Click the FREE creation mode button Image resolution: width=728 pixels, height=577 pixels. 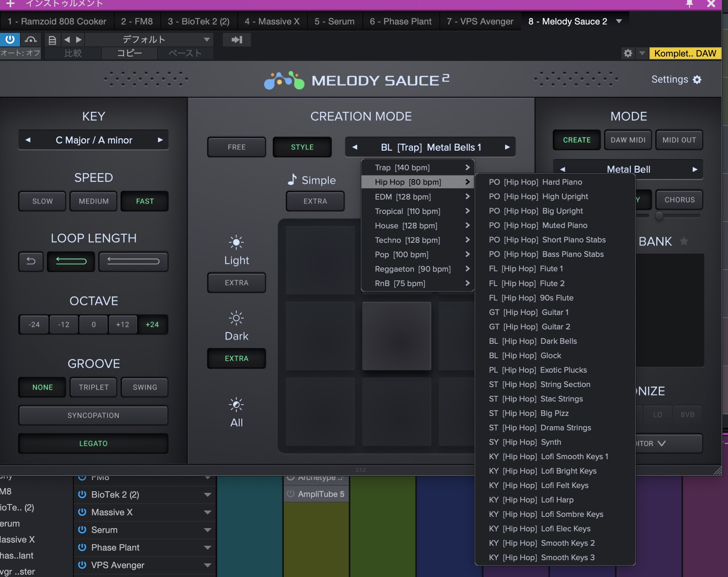[237, 147]
